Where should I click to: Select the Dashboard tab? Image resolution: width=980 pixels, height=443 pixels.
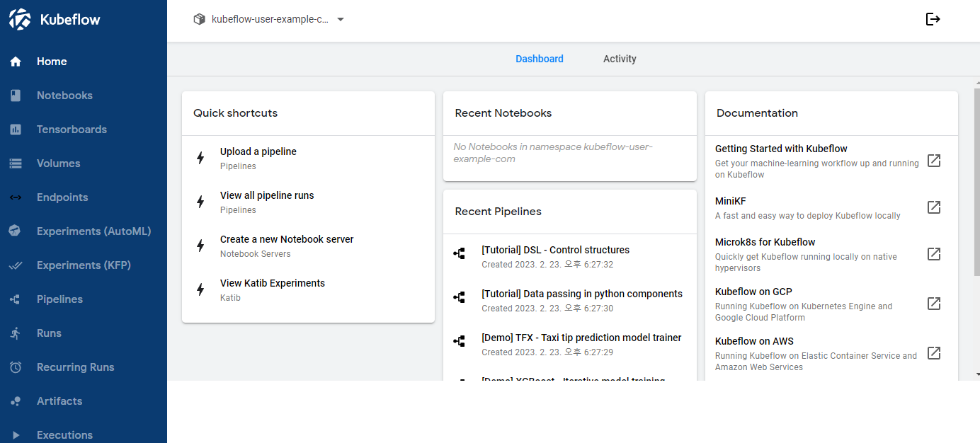540,59
